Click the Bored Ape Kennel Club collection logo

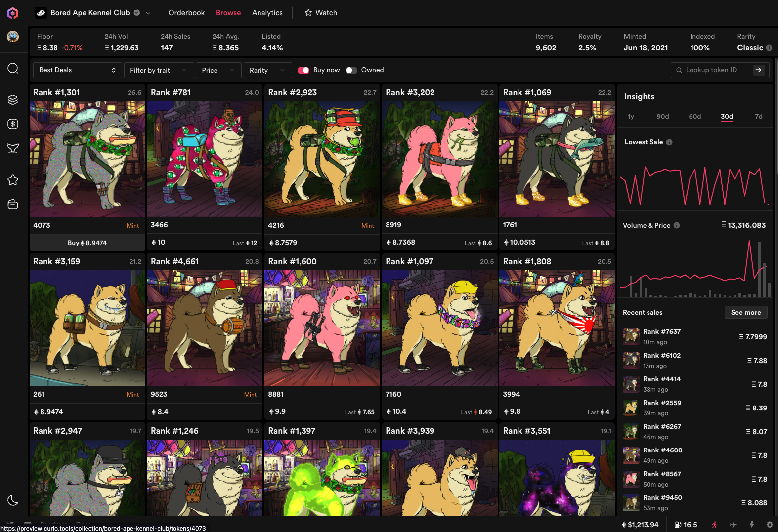[x=41, y=13]
